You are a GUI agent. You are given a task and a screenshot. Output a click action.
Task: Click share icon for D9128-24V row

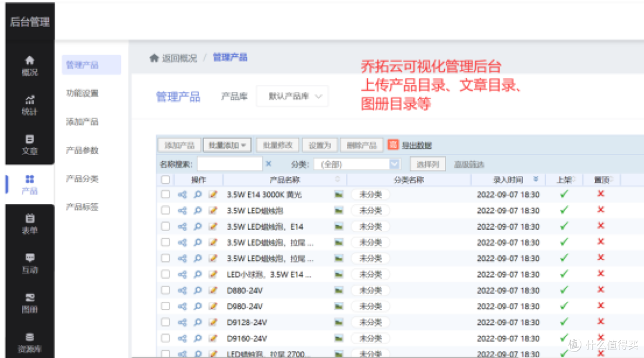click(182, 322)
